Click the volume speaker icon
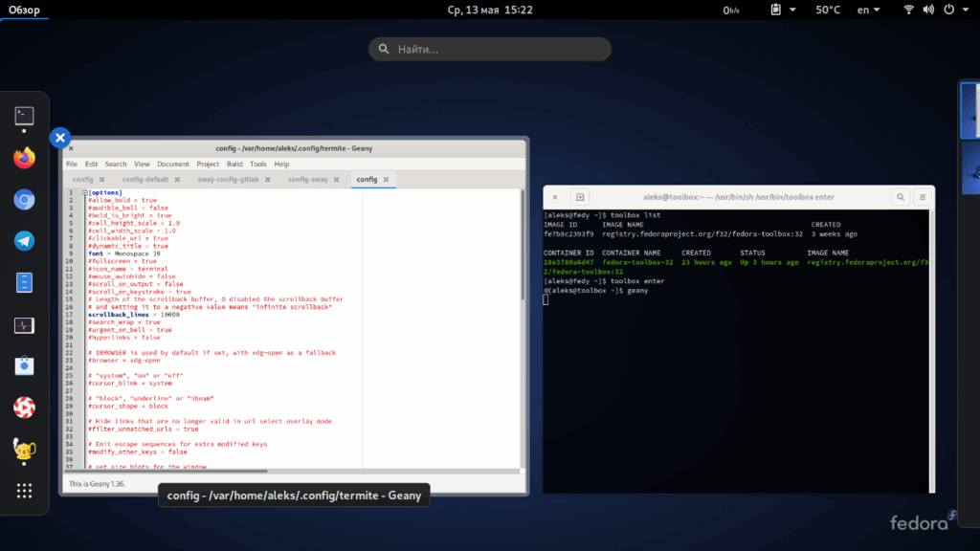 click(928, 10)
